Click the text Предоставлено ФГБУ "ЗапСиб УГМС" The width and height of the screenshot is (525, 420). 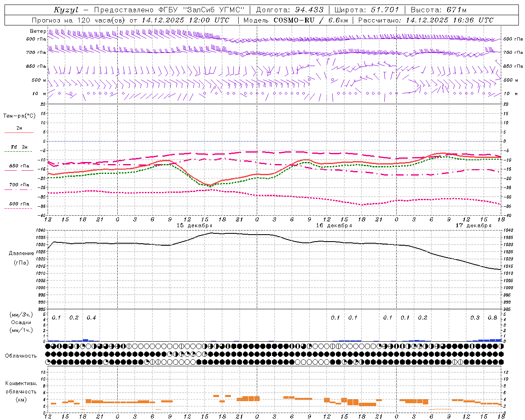point(169,10)
